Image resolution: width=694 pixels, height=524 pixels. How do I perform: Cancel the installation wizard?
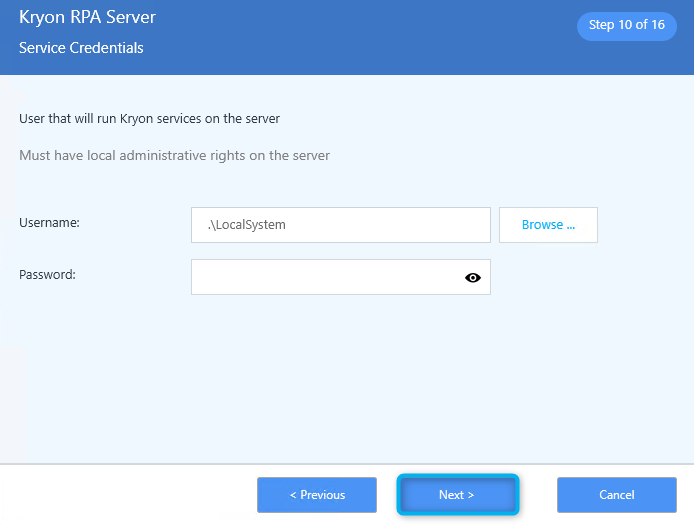click(617, 495)
